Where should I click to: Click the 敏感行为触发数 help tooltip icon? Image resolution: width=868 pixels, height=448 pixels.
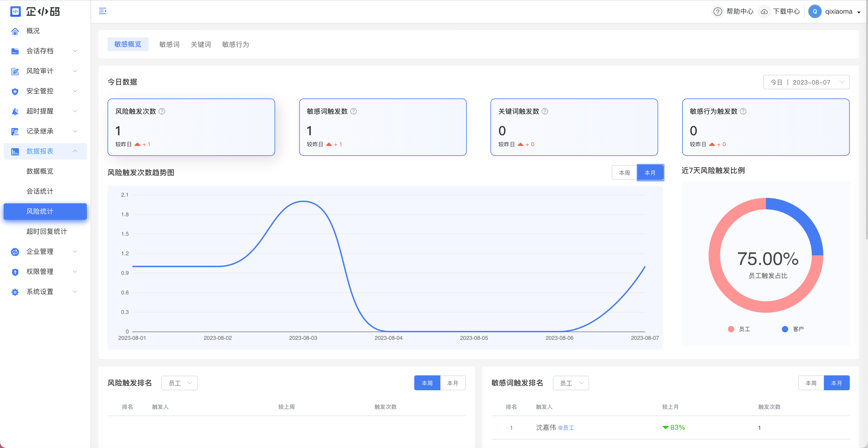(x=743, y=111)
